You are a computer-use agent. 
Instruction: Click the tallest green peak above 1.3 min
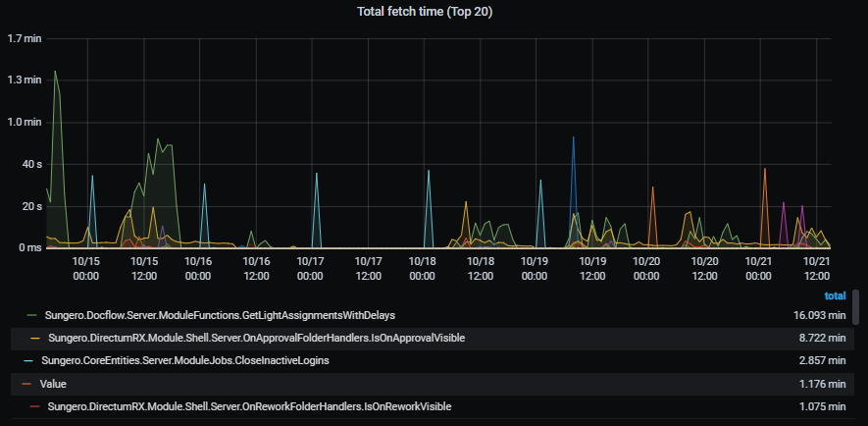coord(55,72)
